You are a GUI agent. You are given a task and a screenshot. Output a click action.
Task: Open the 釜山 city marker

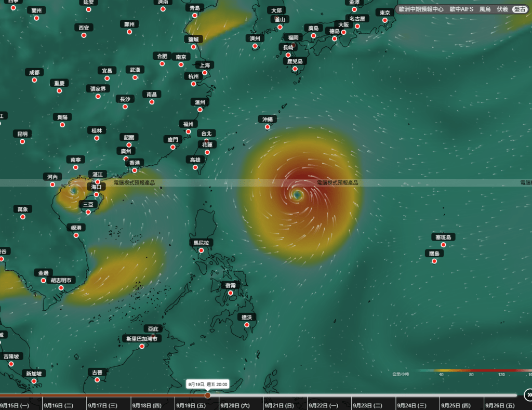280,27
